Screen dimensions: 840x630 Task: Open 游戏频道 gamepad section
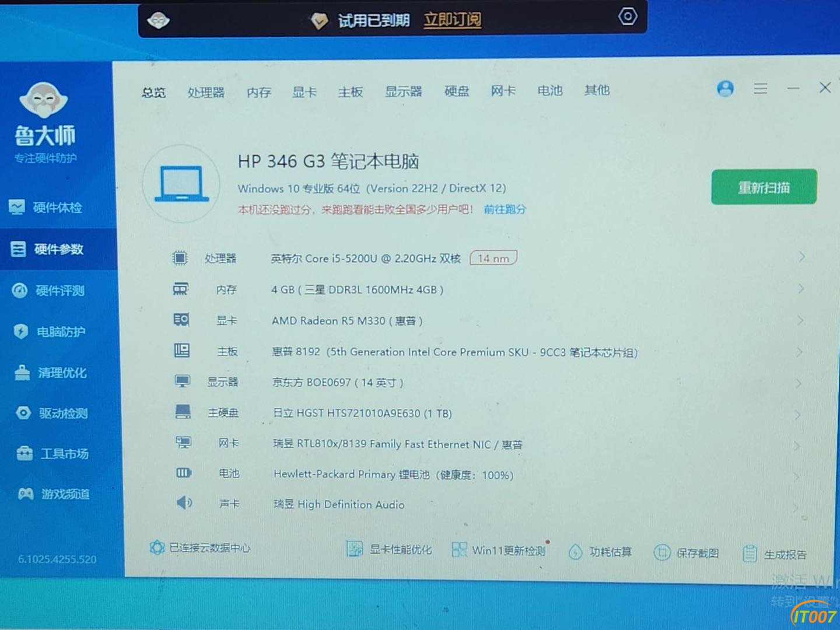point(54,494)
